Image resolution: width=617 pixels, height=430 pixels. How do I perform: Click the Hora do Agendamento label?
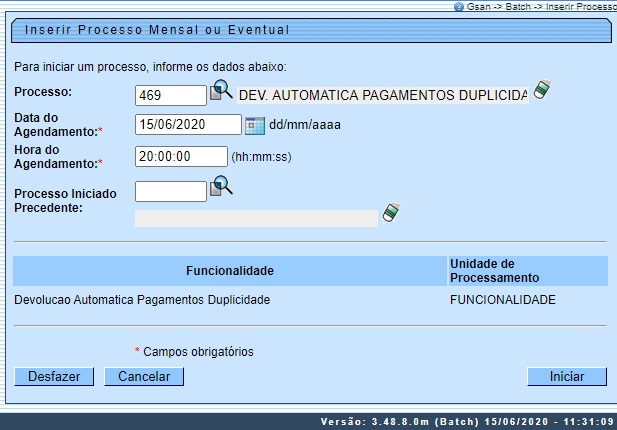[58, 157]
